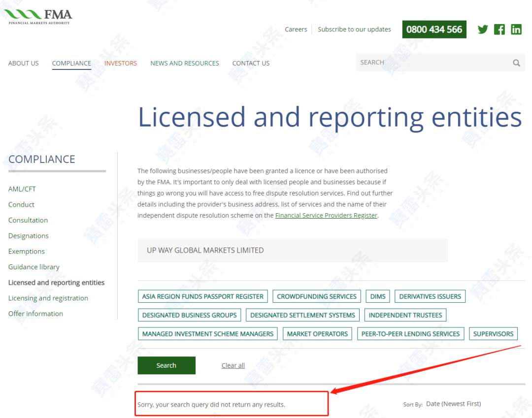Click the Clear all link
This screenshot has width=532, height=418.
pos(233,365)
